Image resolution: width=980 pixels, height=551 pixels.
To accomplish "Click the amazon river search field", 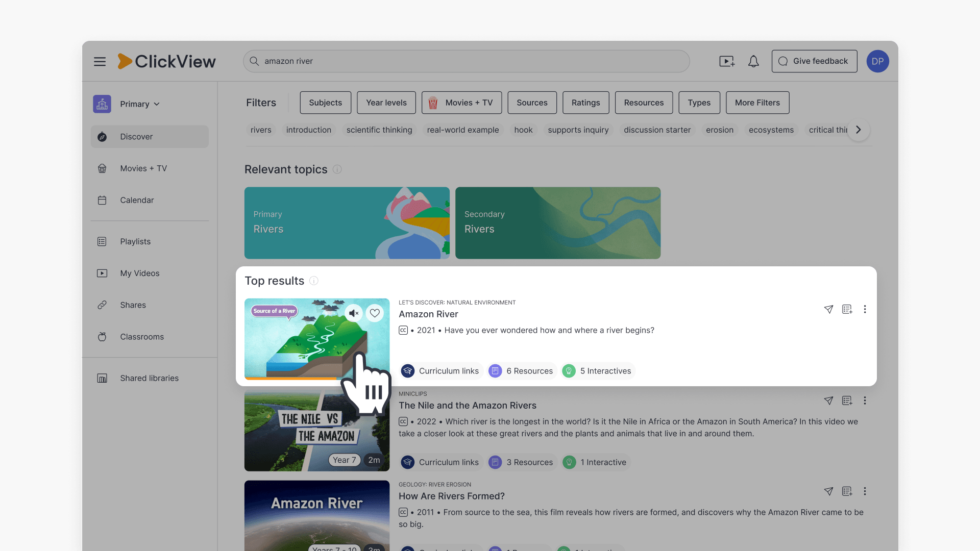I will click(467, 61).
